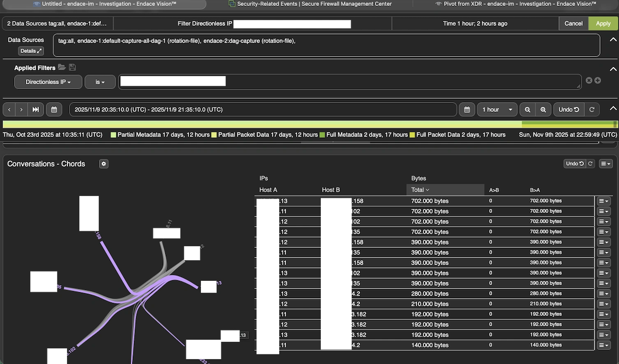Switch to Security-Related Events browser tab
Screen dimensions: 619x364
(x=310, y=4)
